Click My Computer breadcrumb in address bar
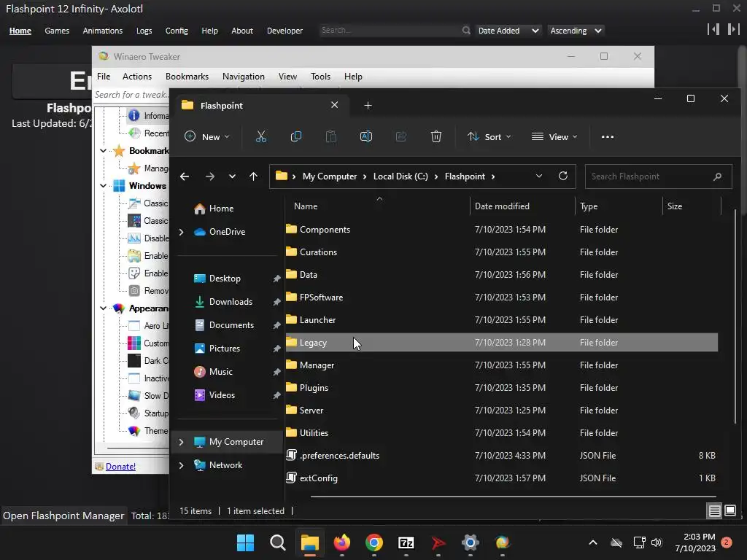This screenshot has width=747, height=560. [x=330, y=176]
